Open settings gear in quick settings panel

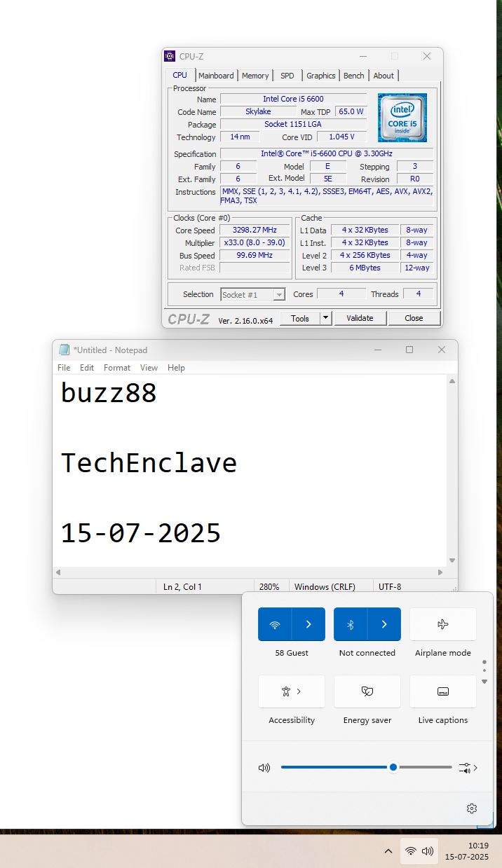click(x=472, y=808)
